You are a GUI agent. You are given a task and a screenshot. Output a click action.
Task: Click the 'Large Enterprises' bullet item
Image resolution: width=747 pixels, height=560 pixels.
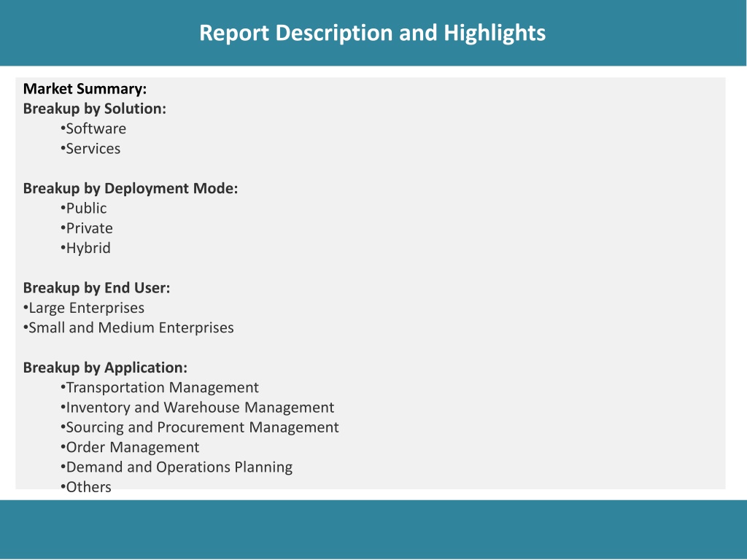[x=84, y=308]
